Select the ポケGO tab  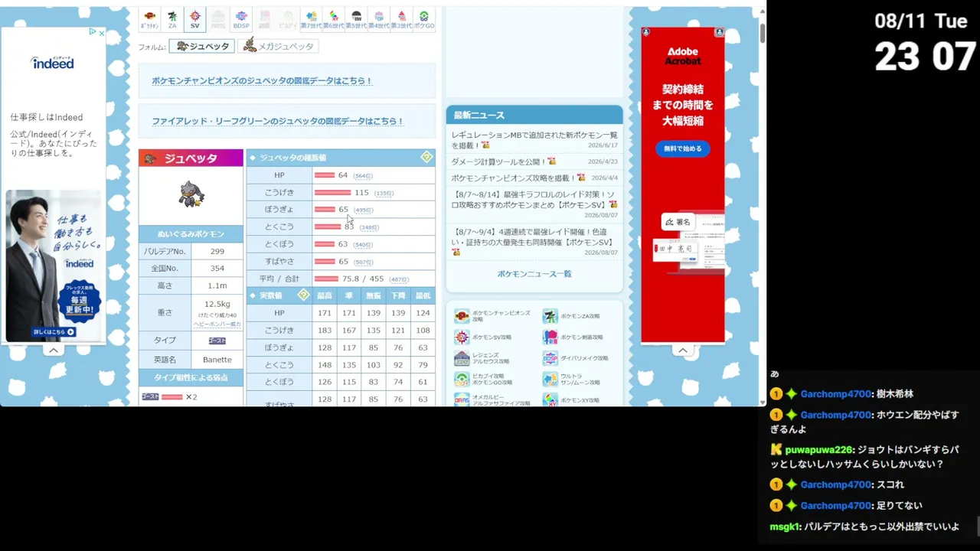point(424,19)
